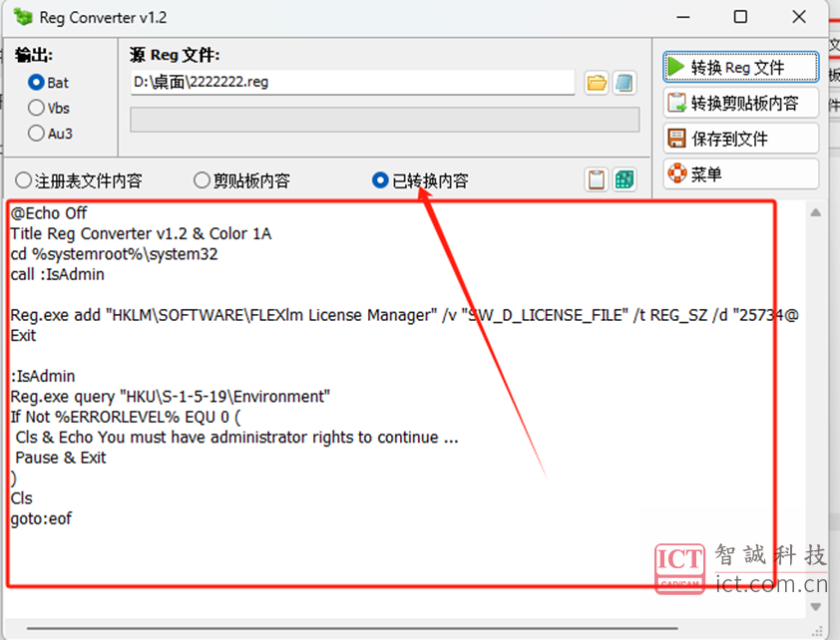Click the clipboard copy icon above output pane
This screenshot has width=840, height=640.
click(597, 179)
